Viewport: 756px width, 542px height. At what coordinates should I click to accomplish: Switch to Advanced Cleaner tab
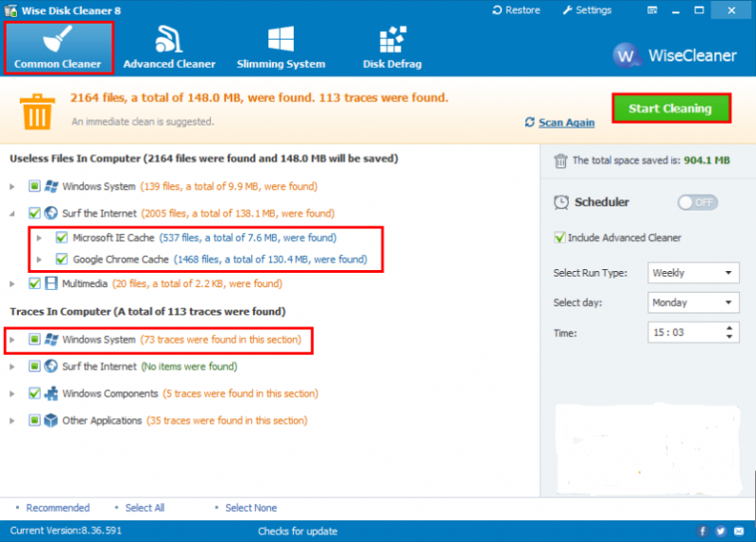[x=169, y=48]
